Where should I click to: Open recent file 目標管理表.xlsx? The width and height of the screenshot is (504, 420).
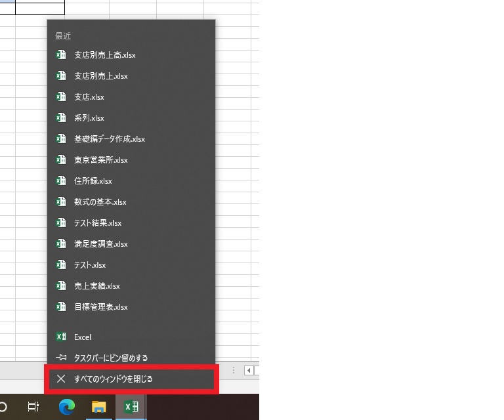coord(131,307)
